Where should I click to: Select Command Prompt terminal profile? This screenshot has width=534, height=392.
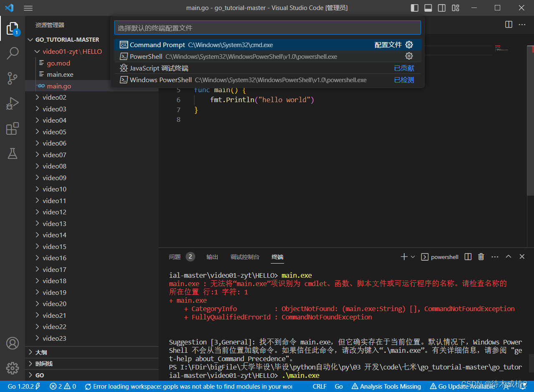pos(268,45)
